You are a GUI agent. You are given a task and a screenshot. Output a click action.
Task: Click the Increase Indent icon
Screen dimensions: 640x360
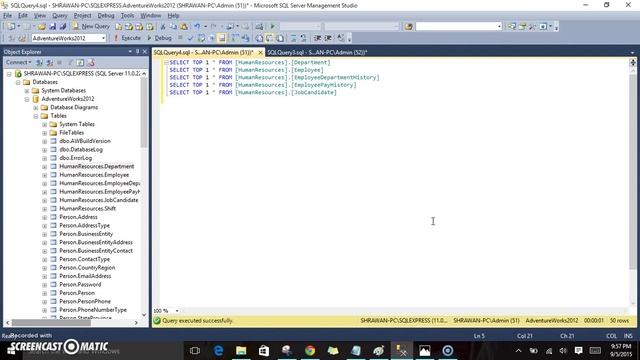(x=328, y=38)
